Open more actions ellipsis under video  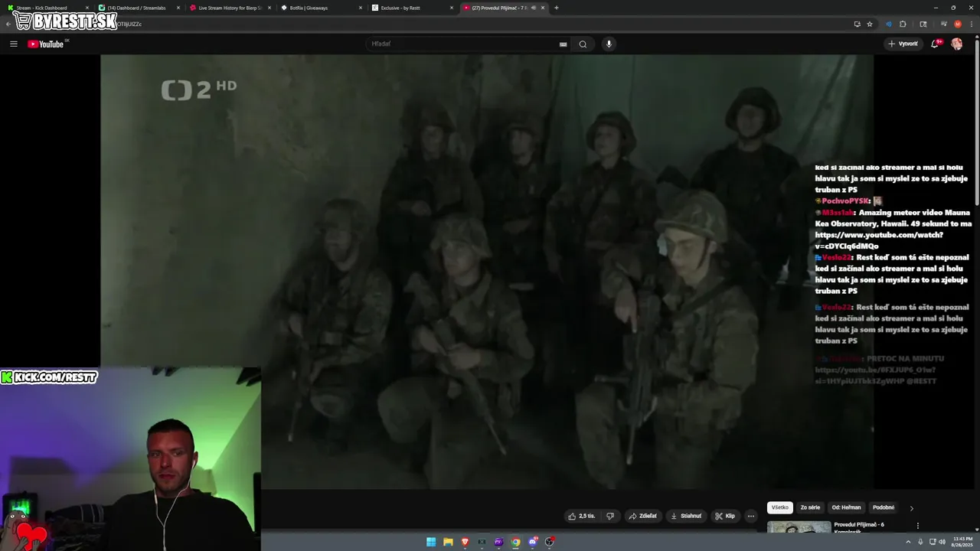[x=750, y=516]
